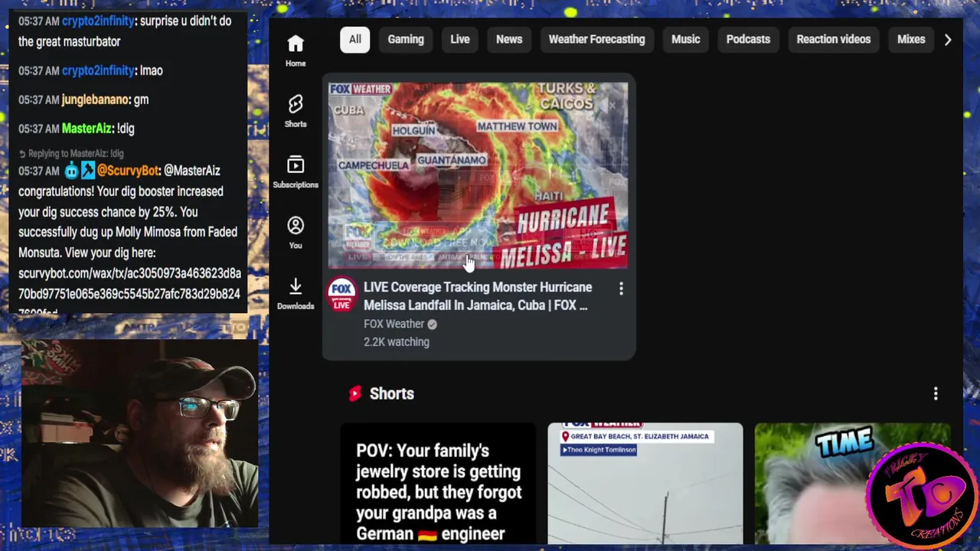Open the Great Bay Beach Jamaica short
This screenshot has height=551, width=980.
point(645,484)
